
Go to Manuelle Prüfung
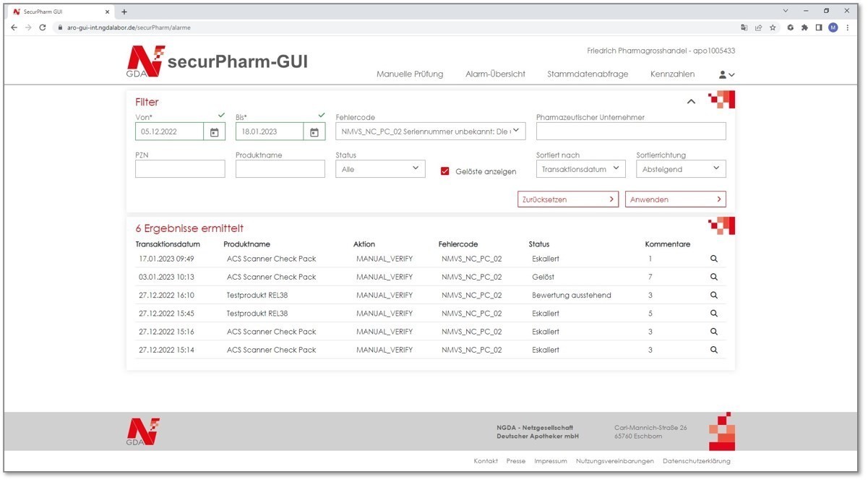(410, 74)
